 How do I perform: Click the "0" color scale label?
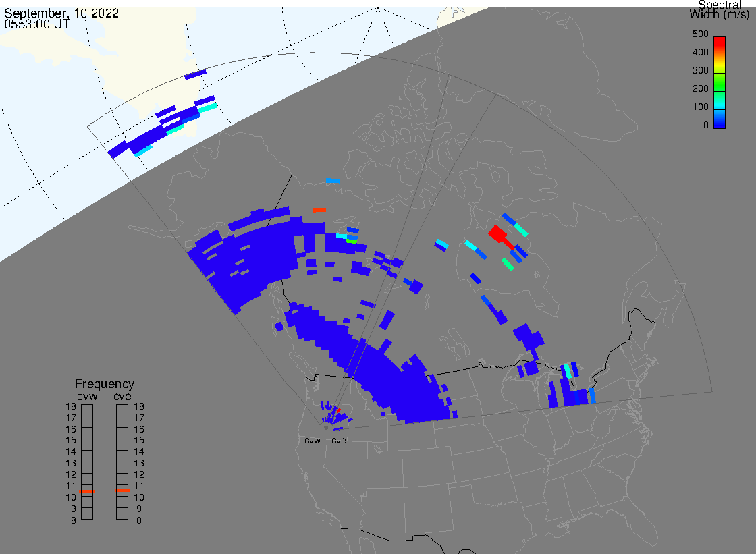point(706,126)
